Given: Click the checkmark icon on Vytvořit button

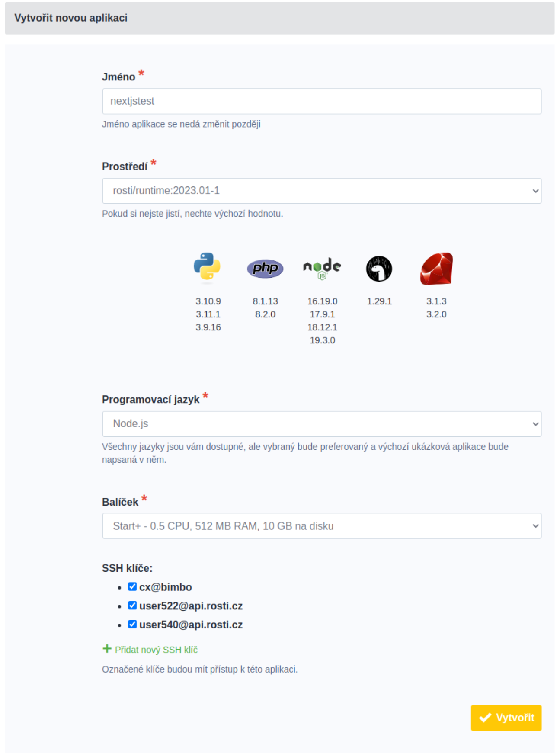Looking at the screenshot, I should (485, 718).
